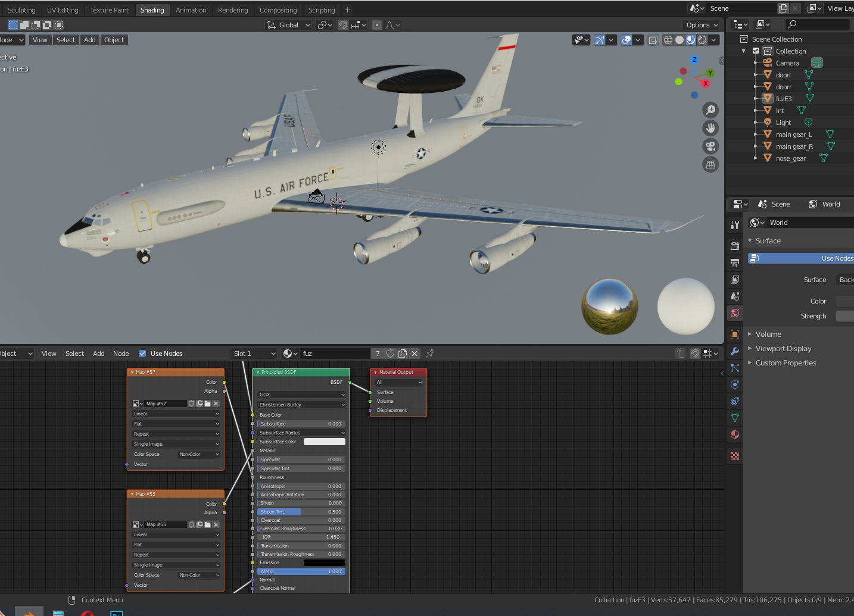Select wireframe viewport shading
Image resolution: width=854 pixels, height=616 pixels.
(x=668, y=40)
